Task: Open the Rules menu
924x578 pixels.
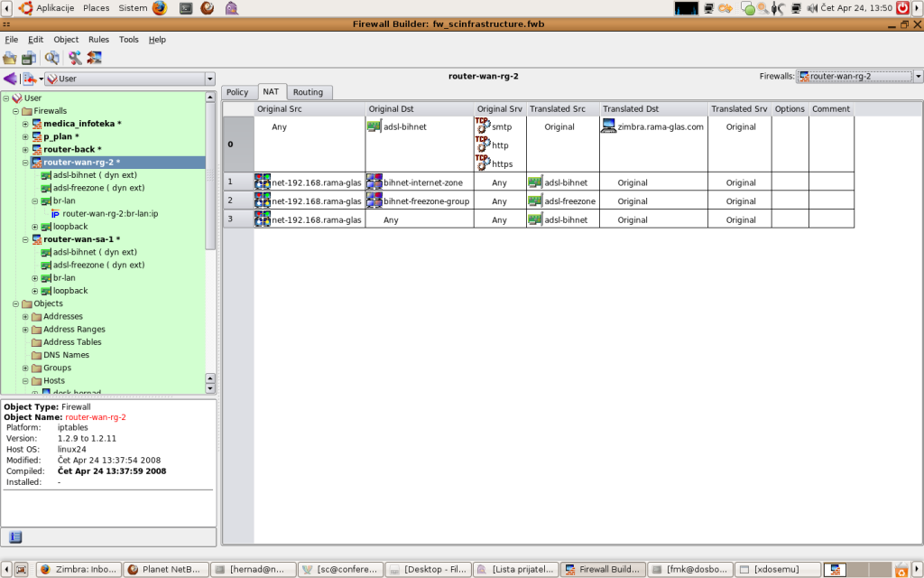Action: (x=98, y=40)
